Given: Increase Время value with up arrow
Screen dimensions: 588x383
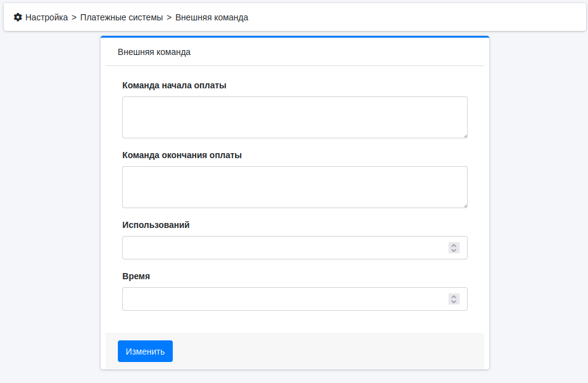Looking at the screenshot, I should [x=454, y=297].
